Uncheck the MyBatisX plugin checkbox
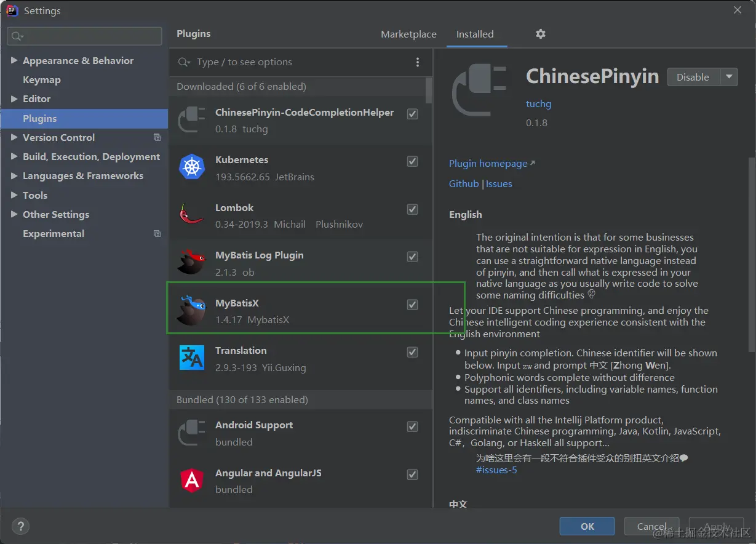756x544 pixels. point(413,305)
